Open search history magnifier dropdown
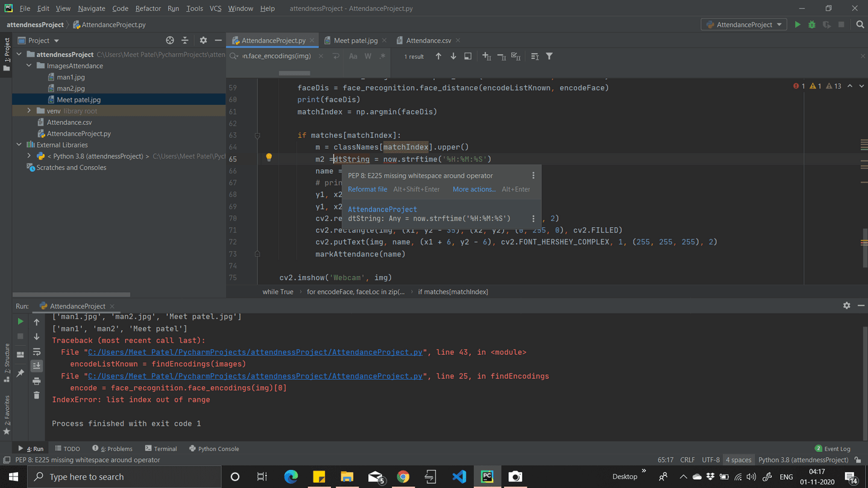This screenshot has height=488, width=868. (234, 56)
